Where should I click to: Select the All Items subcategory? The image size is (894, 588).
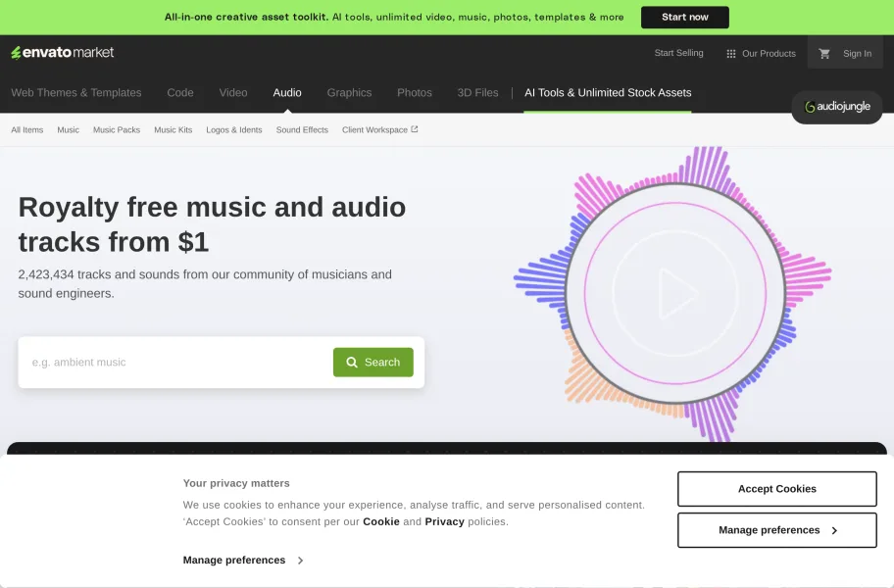coord(27,130)
